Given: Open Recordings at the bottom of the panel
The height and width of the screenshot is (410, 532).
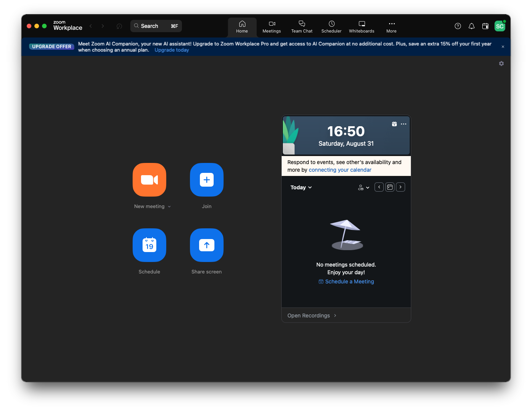Looking at the screenshot, I should pos(312,316).
